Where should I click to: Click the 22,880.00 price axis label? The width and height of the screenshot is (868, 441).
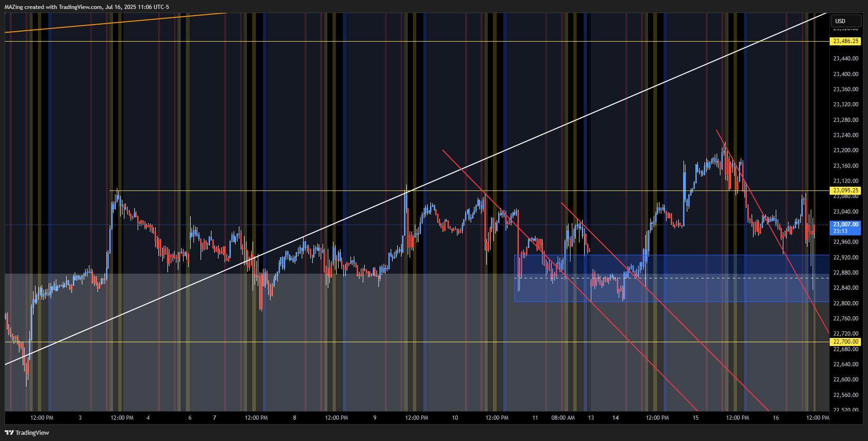pyautogui.click(x=846, y=273)
